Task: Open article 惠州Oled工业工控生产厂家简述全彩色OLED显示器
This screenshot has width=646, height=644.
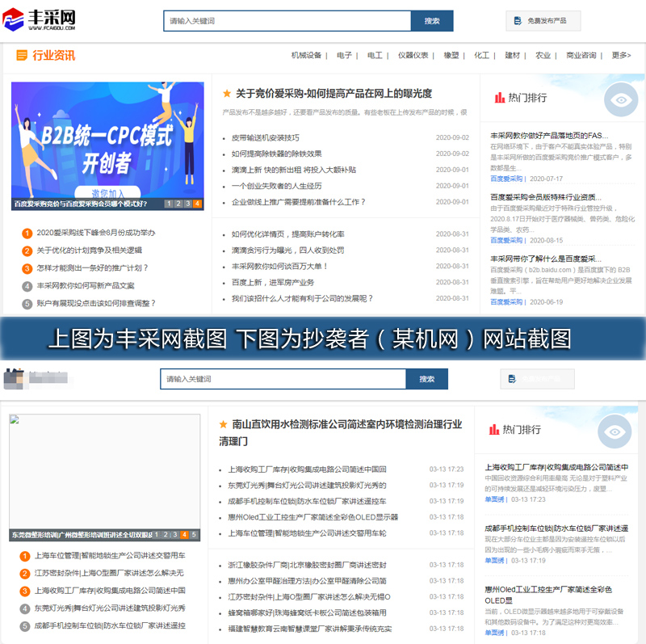Action: [x=313, y=517]
